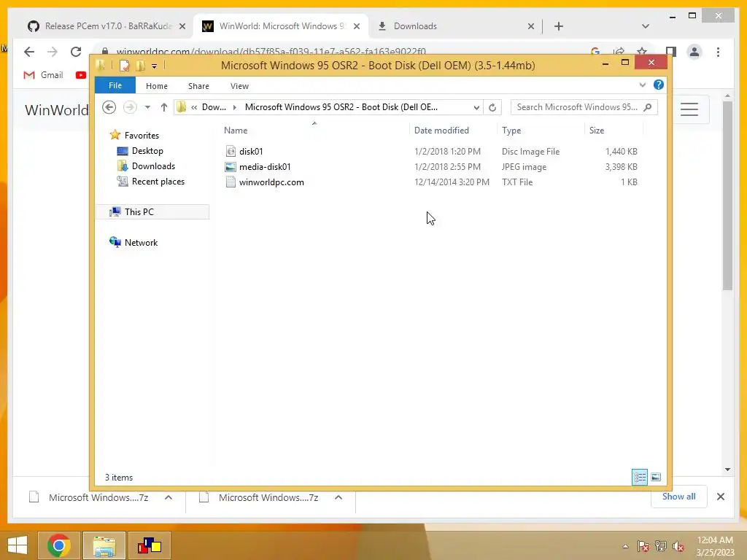This screenshot has height=560, width=747.
Task: Go up one folder level
Action: pos(164,107)
